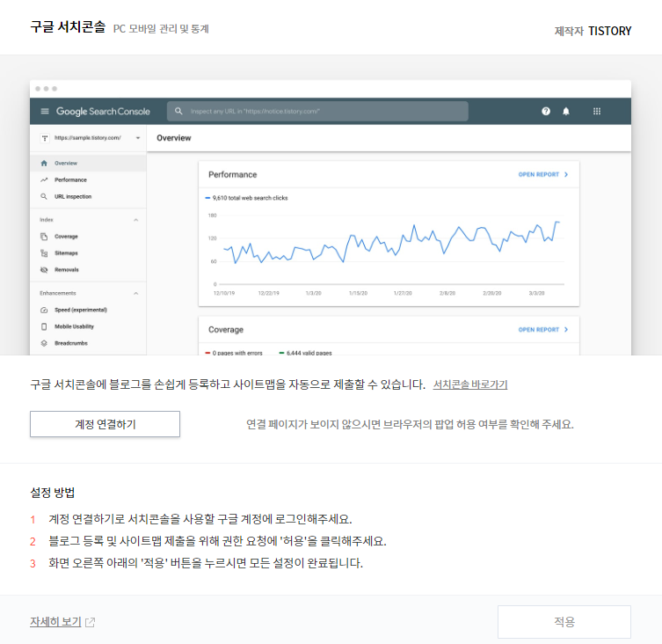The width and height of the screenshot is (662, 644).
Task: Click the Inspect any URL search field
Action: pyautogui.click(x=317, y=111)
